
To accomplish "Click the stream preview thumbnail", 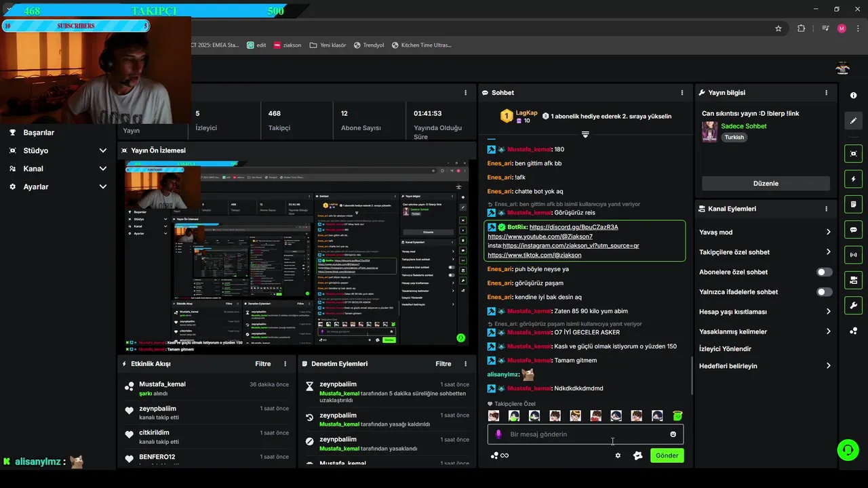I will coord(296,254).
